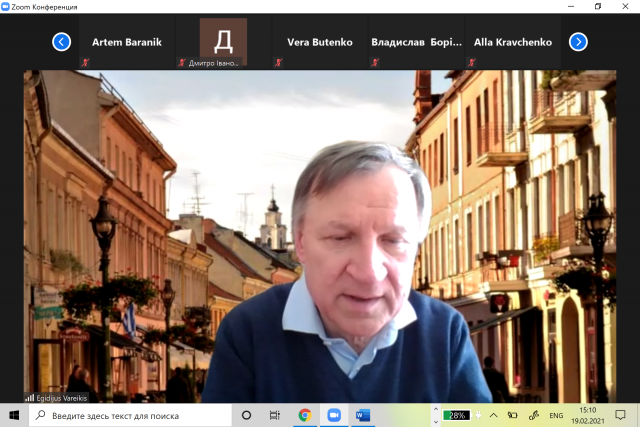Select Alla Kravchenko's participant tile
This screenshot has height=427, width=640.
pyautogui.click(x=513, y=42)
